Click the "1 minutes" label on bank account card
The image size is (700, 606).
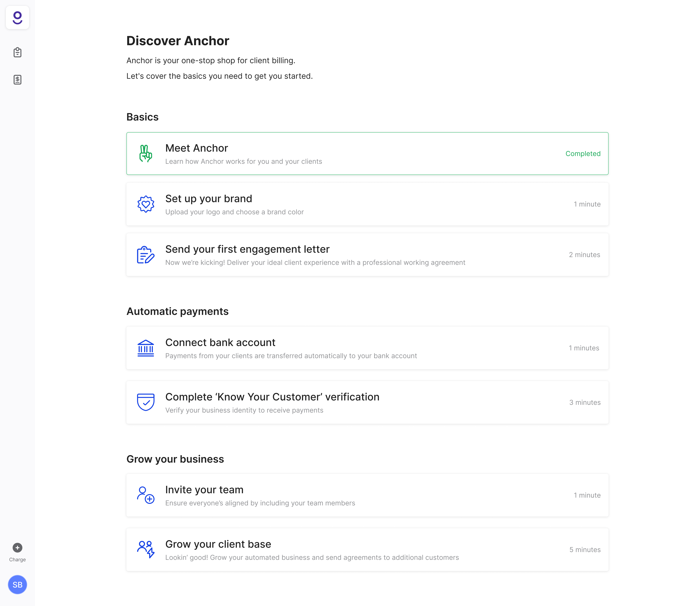point(584,348)
